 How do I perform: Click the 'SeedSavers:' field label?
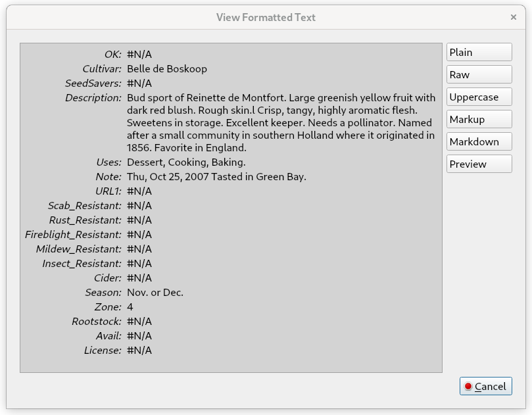click(x=93, y=84)
